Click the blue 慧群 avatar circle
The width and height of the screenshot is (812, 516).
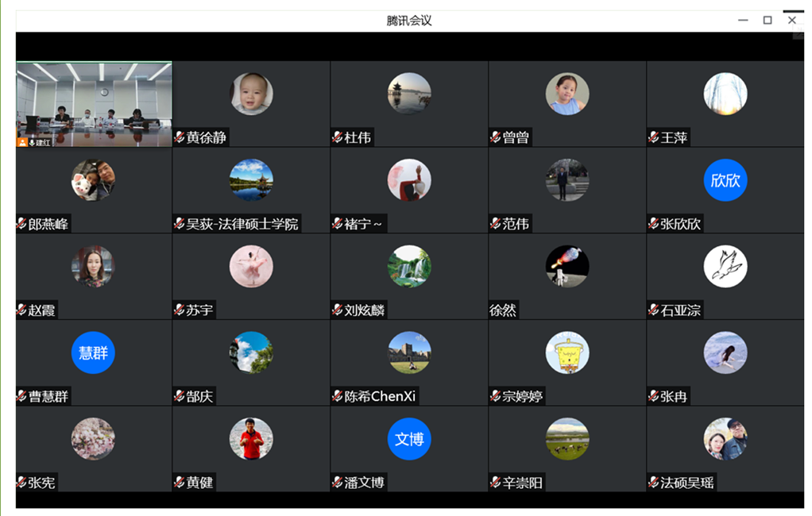(x=93, y=352)
